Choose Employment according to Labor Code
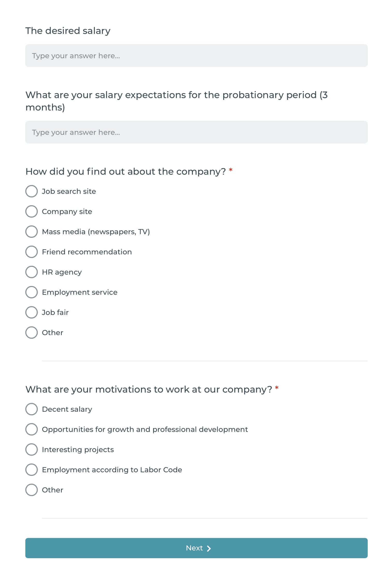This screenshot has height=575, width=392. point(32,470)
